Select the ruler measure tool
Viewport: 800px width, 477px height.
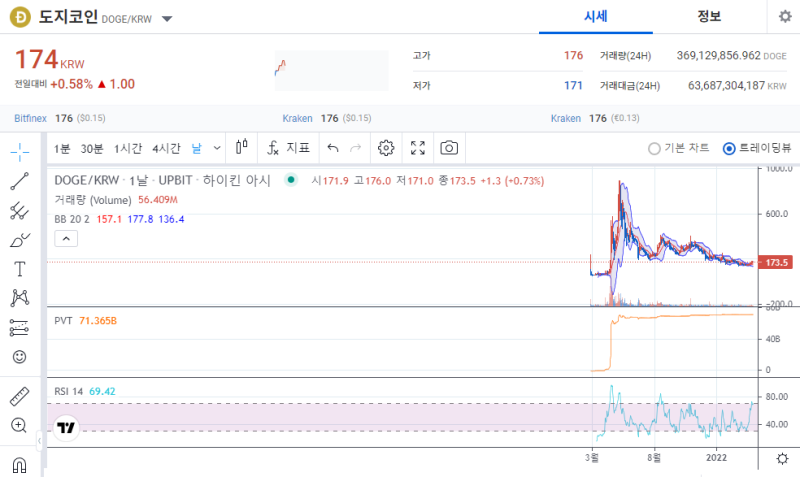(19, 396)
